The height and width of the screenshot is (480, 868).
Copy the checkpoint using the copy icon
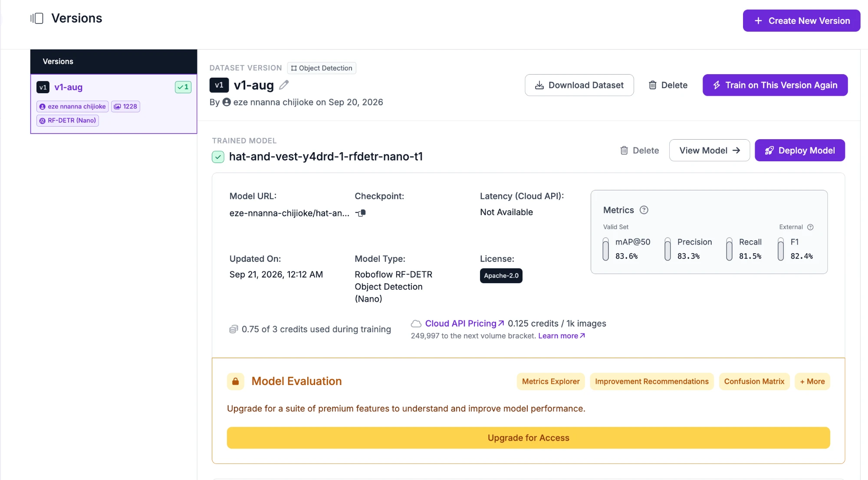pyautogui.click(x=361, y=213)
